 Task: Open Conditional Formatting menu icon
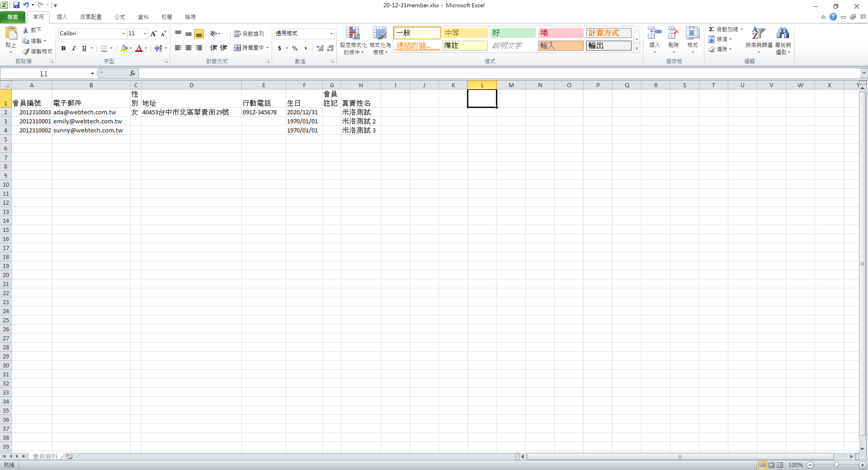point(353,34)
